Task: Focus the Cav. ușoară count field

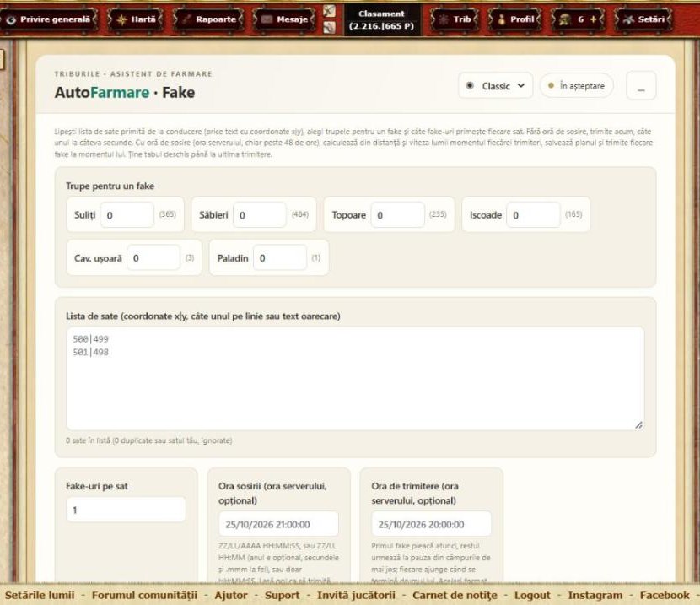Action: 153,257
